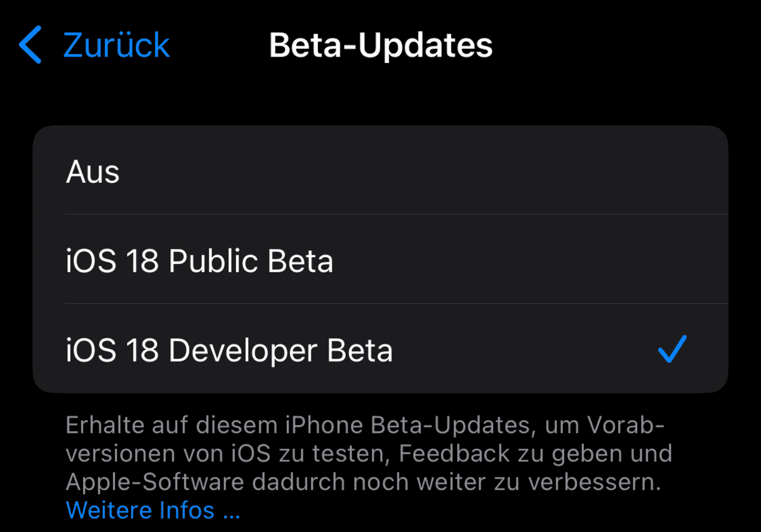Click the blue checkmark beside Developer Beta
Image resolution: width=761 pixels, height=532 pixels.
click(x=672, y=349)
